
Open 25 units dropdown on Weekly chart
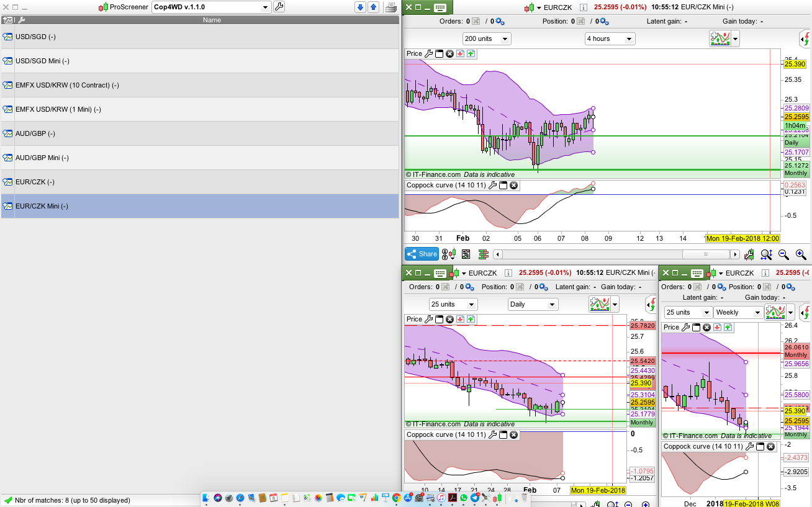point(688,312)
